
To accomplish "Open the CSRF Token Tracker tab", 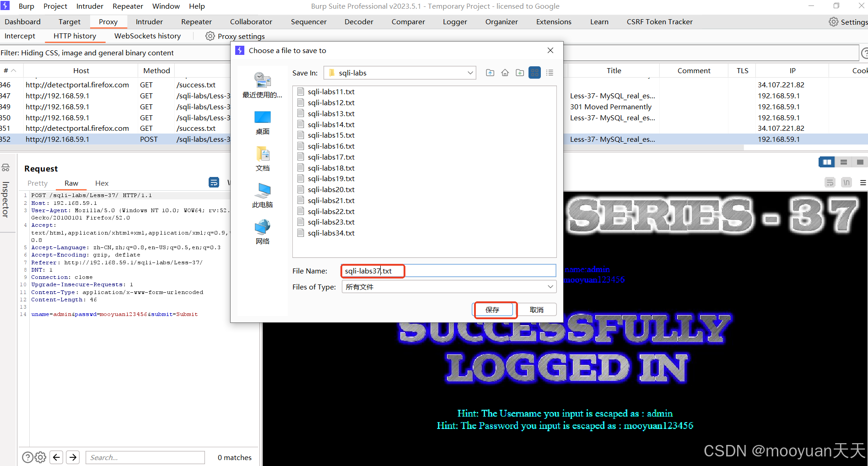I will (659, 22).
